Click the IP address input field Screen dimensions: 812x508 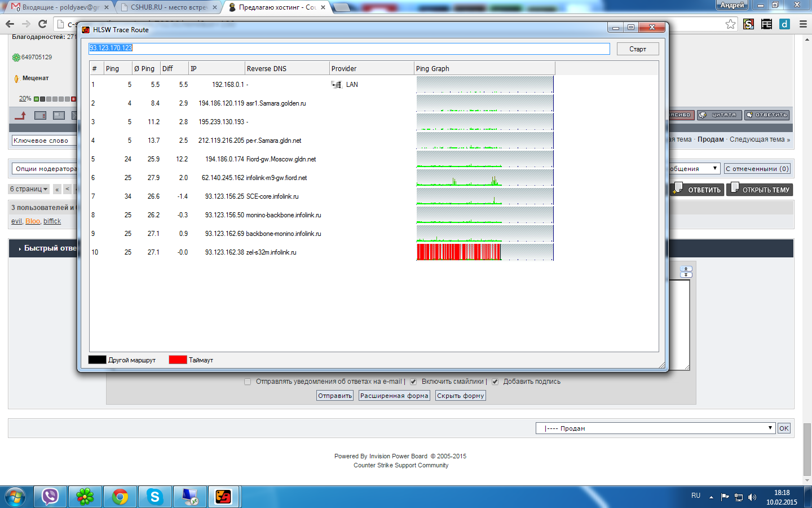[x=349, y=49]
